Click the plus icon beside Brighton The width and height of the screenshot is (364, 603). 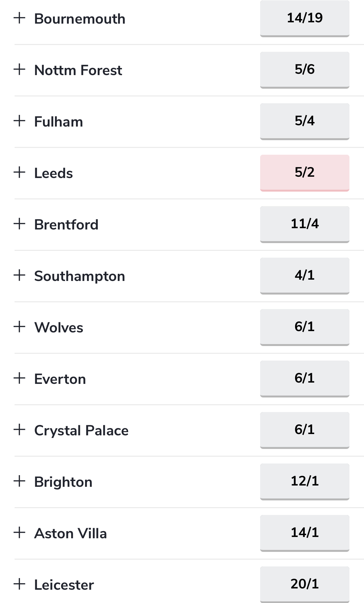point(19,481)
